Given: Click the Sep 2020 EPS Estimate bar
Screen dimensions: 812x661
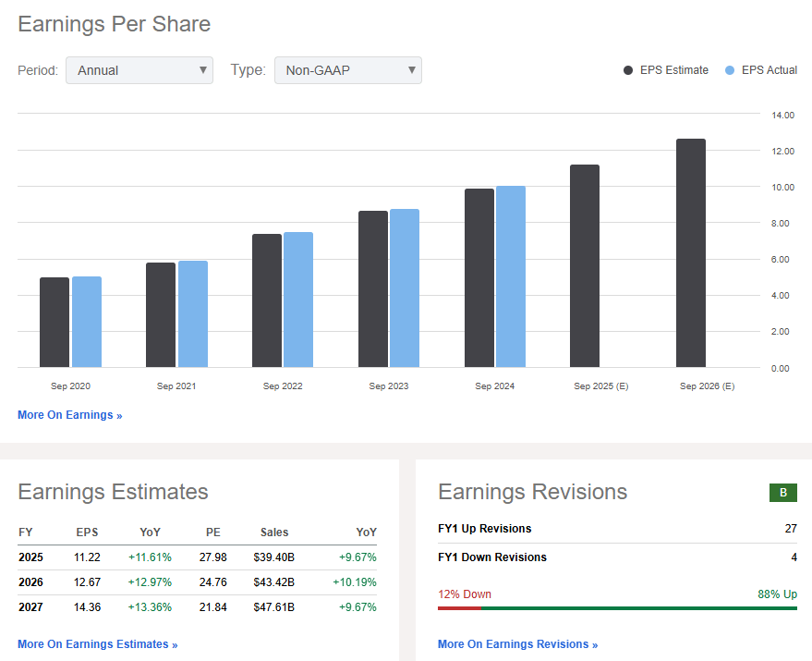Looking at the screenshot, I should point(54,322).
